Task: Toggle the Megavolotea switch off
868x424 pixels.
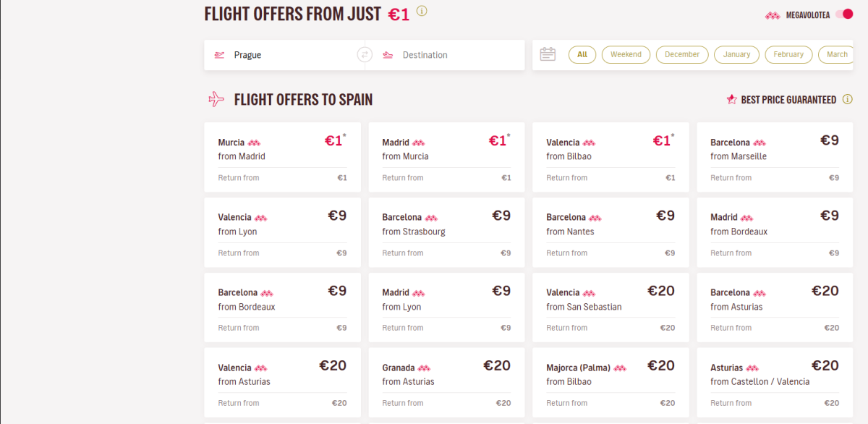Action: (843, 14)
